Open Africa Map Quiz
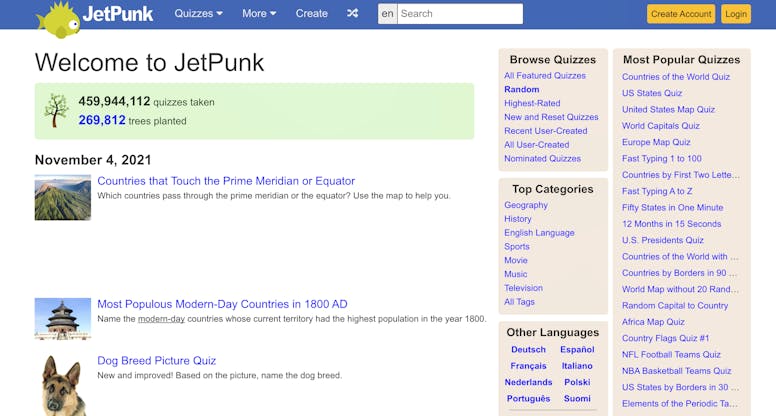The width and height of the screenshot is (776, 416). click(653, 322)
